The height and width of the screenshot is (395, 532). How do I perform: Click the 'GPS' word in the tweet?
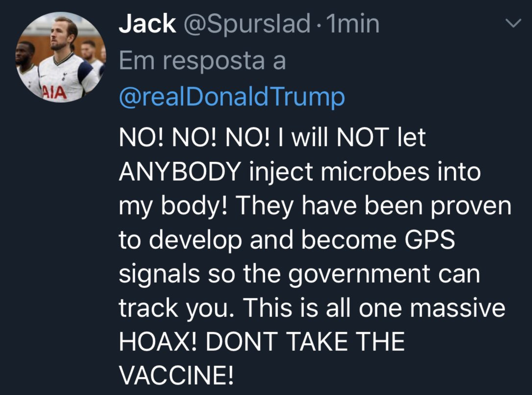click(x=429, y=240)
